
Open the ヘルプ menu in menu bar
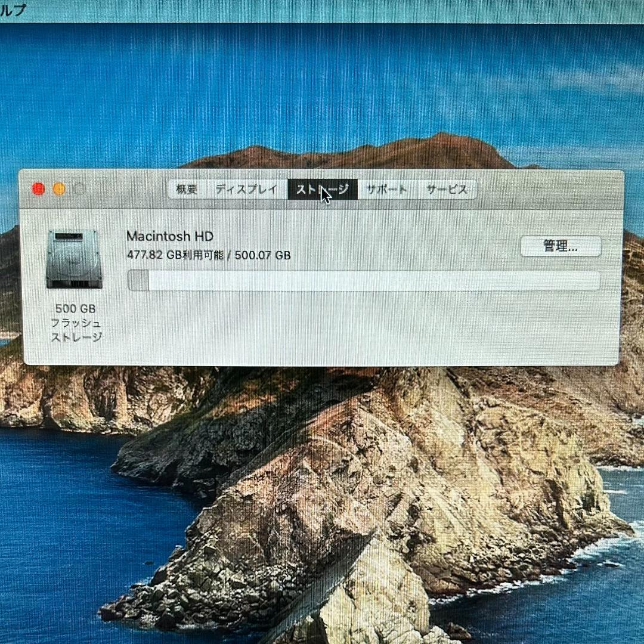click(x=12, y=11)
